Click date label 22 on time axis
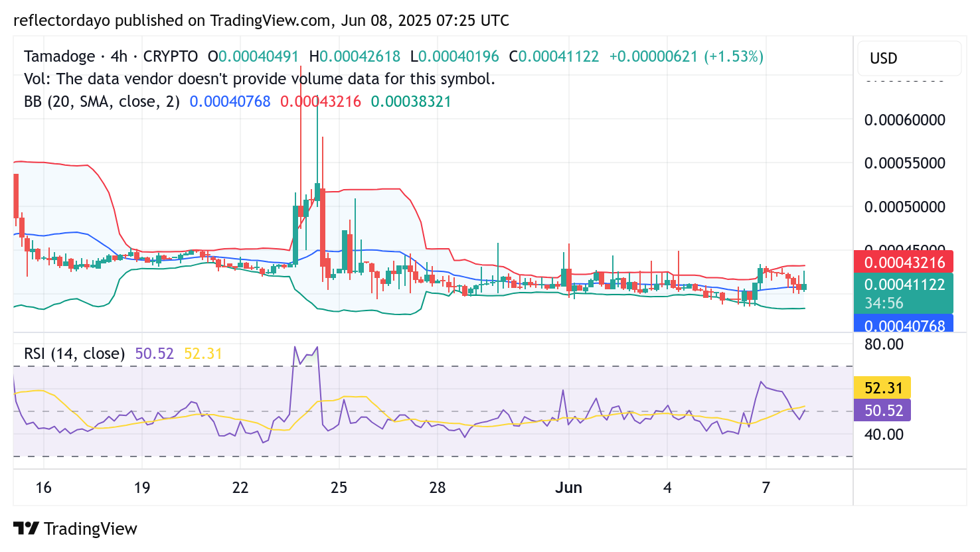The height and width of the screenshot is (552, 980). [240, 488]
